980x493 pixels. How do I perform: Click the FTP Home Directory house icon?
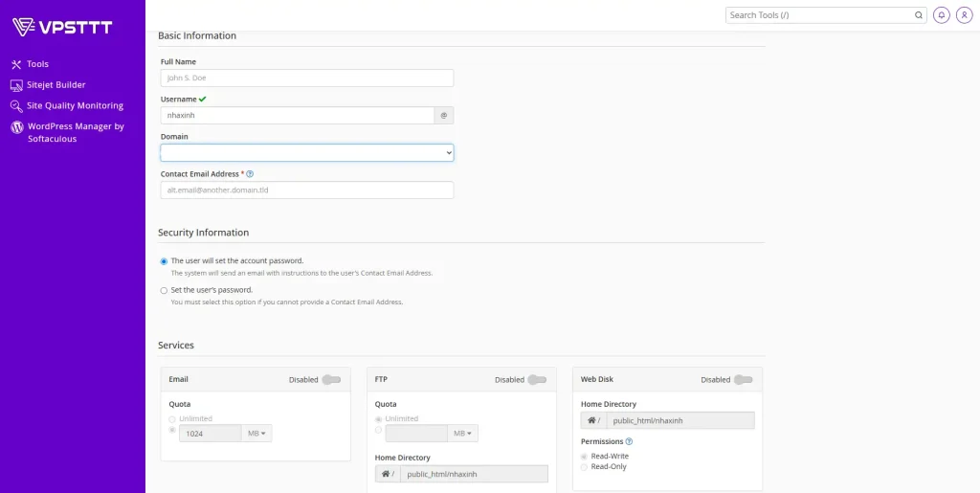388,474
